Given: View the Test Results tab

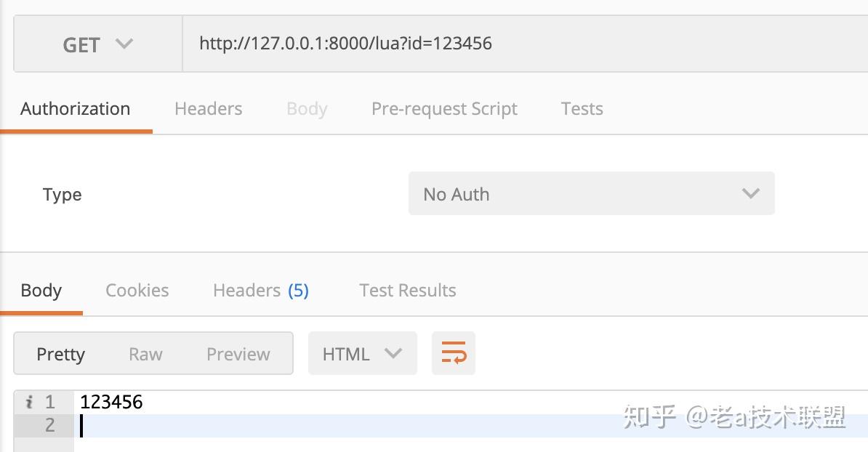Looking at the screenshot, I should pos(407,290).
